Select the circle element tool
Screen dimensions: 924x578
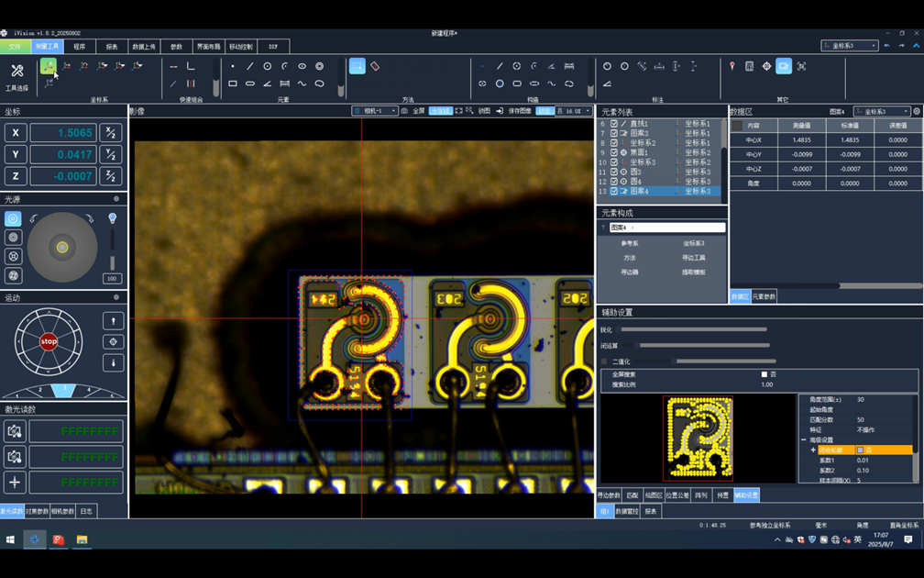(267, 66)
